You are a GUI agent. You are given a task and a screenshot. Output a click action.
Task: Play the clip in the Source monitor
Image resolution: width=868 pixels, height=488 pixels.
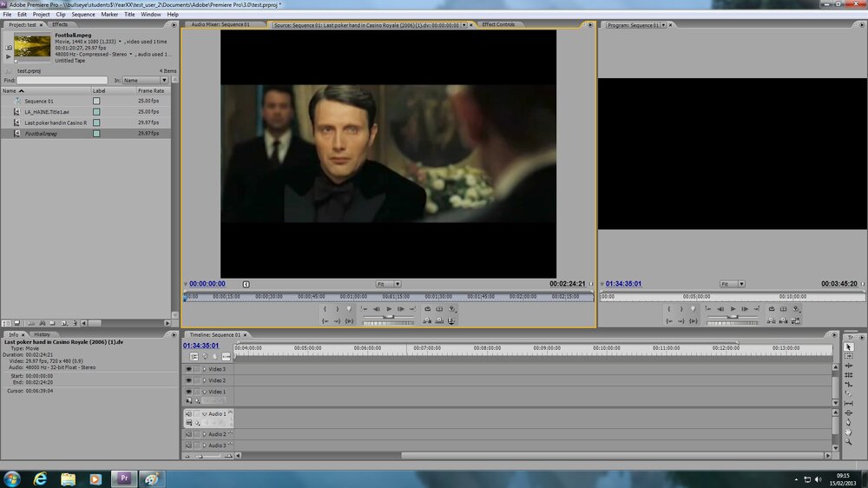[389, 309]
